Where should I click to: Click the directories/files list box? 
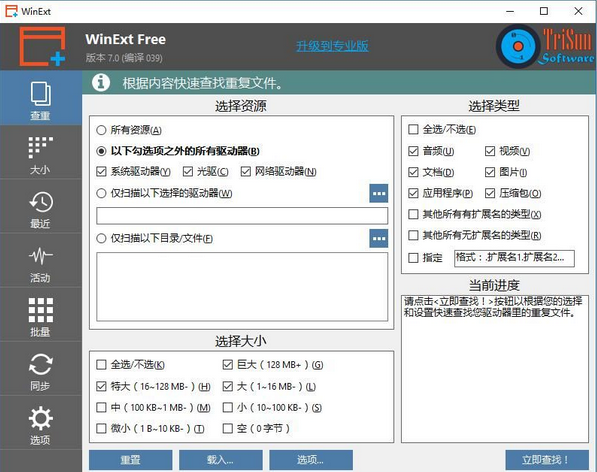(242, 287)
